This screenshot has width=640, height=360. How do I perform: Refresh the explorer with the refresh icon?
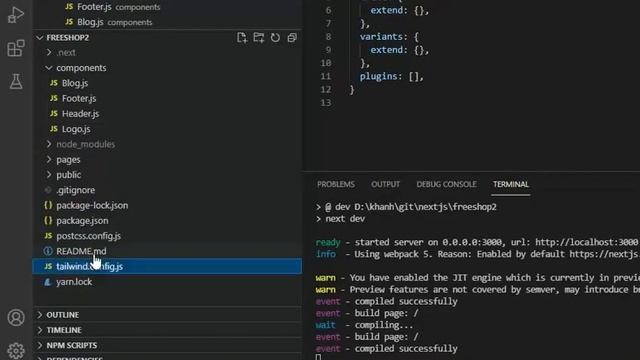[276, 38]
